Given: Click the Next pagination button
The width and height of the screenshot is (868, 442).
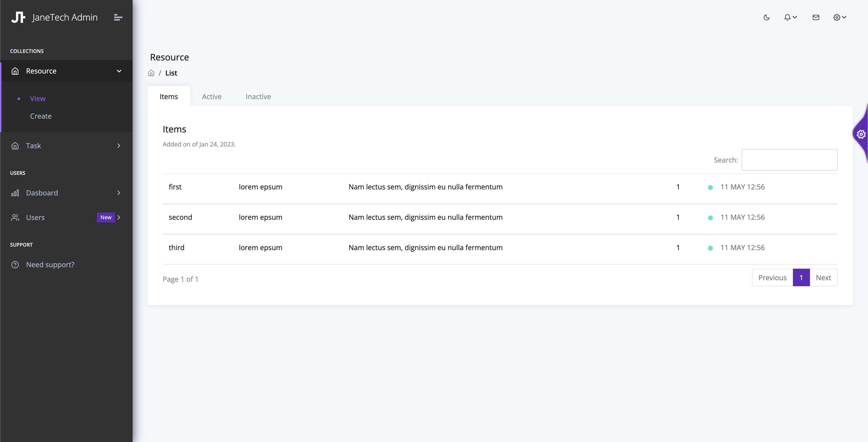Looking at the screenshot, I should tap(823, 278).
